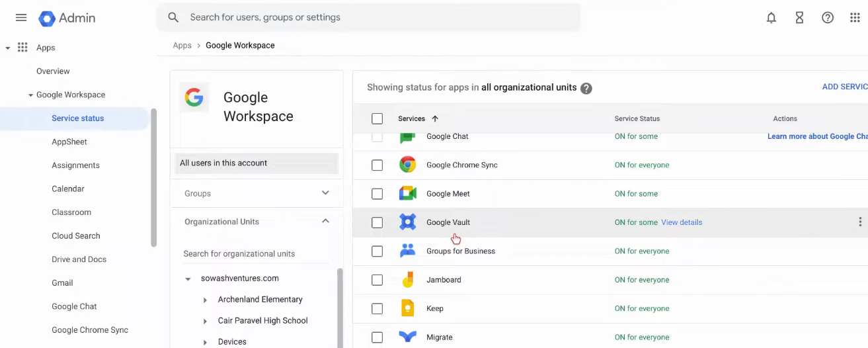
Task: Open Drive and Docs in sidebar
Action: click(x=79, y=259)
